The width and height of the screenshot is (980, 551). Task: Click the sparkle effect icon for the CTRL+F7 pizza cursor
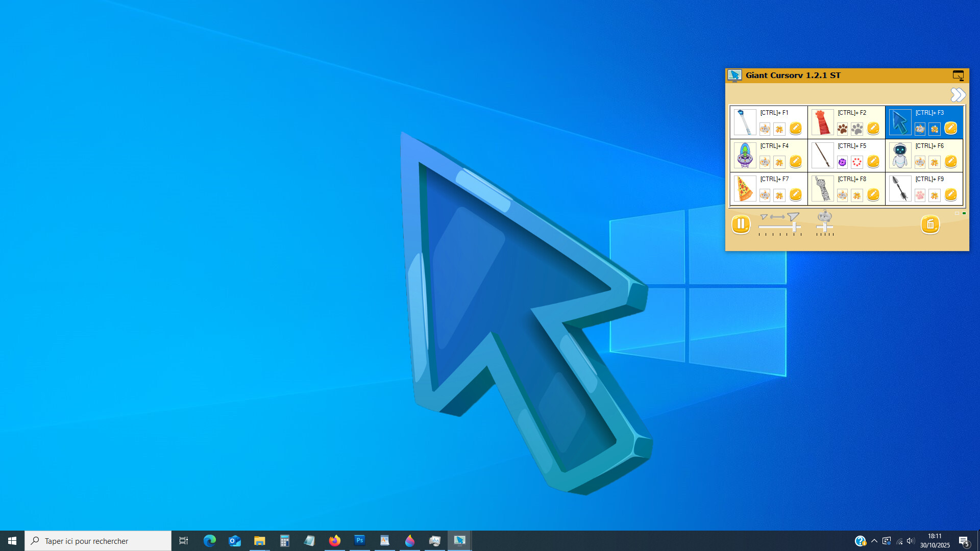pos(779,196)
